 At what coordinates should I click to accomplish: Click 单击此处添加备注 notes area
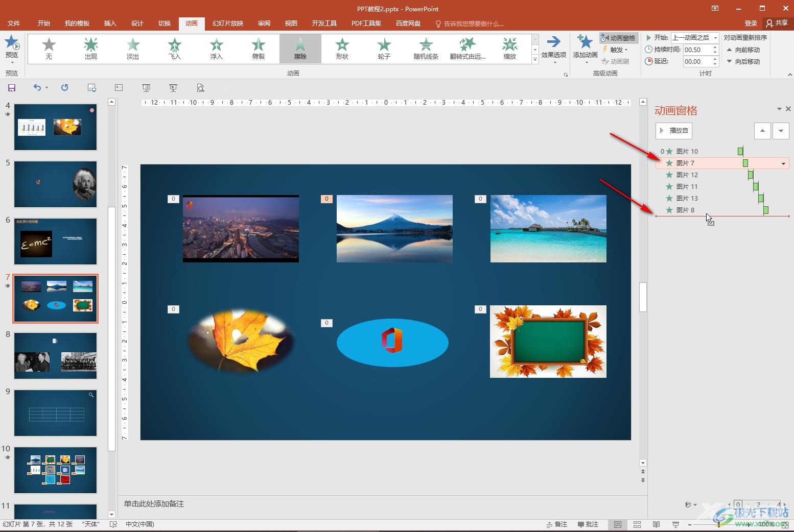click(154, 504)
